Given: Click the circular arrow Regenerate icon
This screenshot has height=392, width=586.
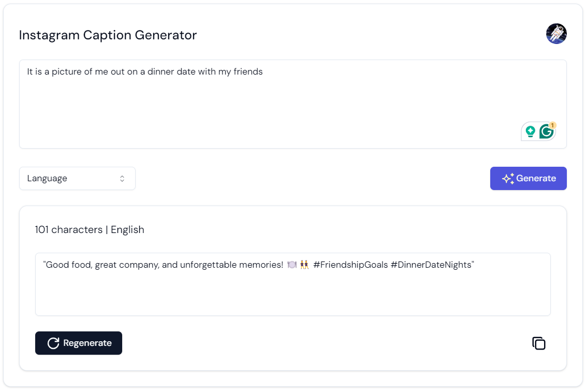Looking at the screenshot, I should click(x=53, y=343).
